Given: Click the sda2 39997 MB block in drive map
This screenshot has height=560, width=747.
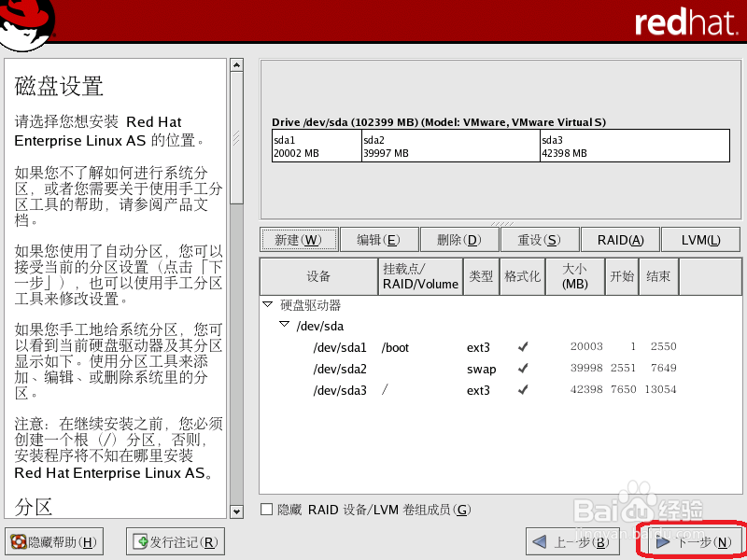Looking at the screenshot, I should [451, 147].
